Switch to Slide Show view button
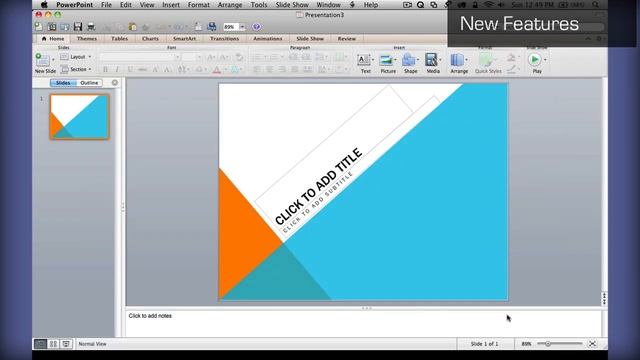 coord(66,344)
